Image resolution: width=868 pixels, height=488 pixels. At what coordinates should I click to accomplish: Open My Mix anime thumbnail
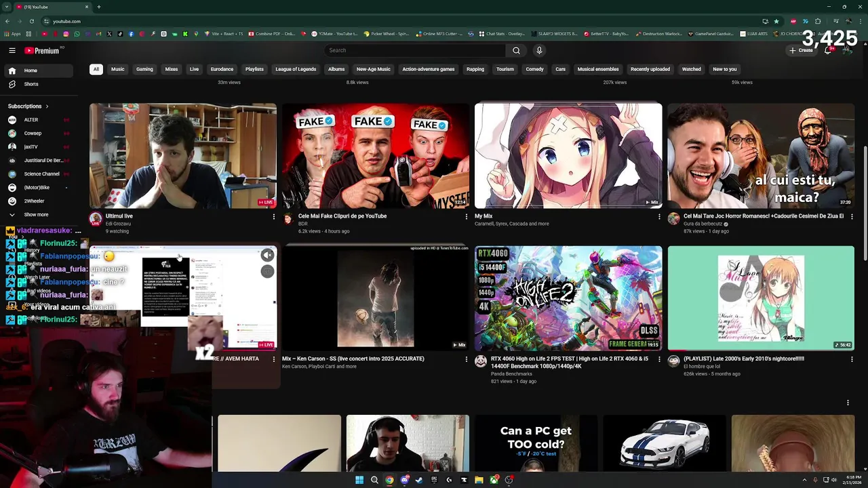click(568, 156)
